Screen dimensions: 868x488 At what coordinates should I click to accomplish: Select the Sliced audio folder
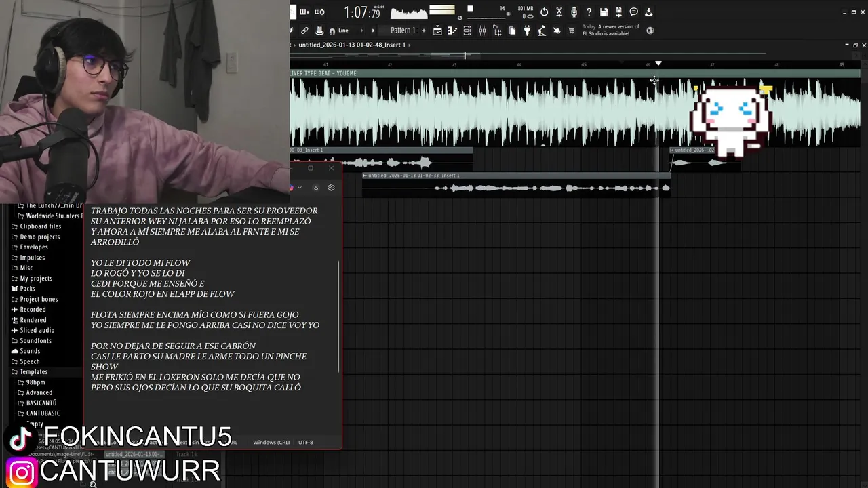pos(33,330)
